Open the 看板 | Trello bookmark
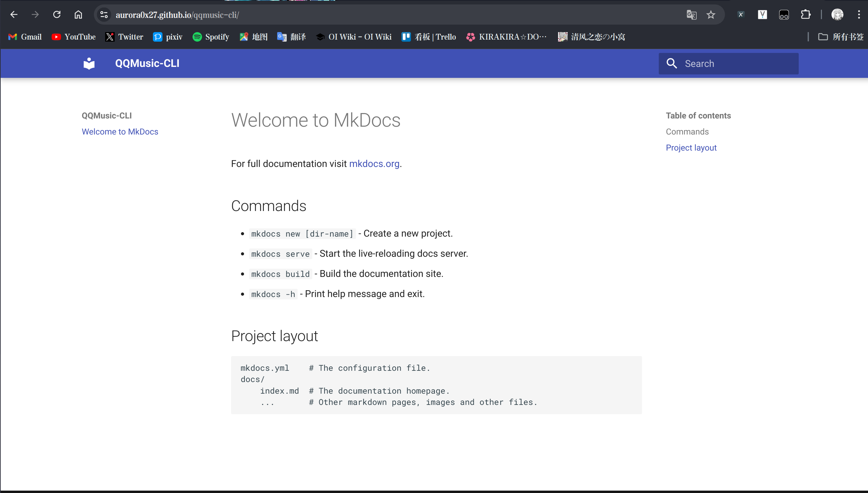Screen dimensions: 868x493 click(x=429, y=37)
